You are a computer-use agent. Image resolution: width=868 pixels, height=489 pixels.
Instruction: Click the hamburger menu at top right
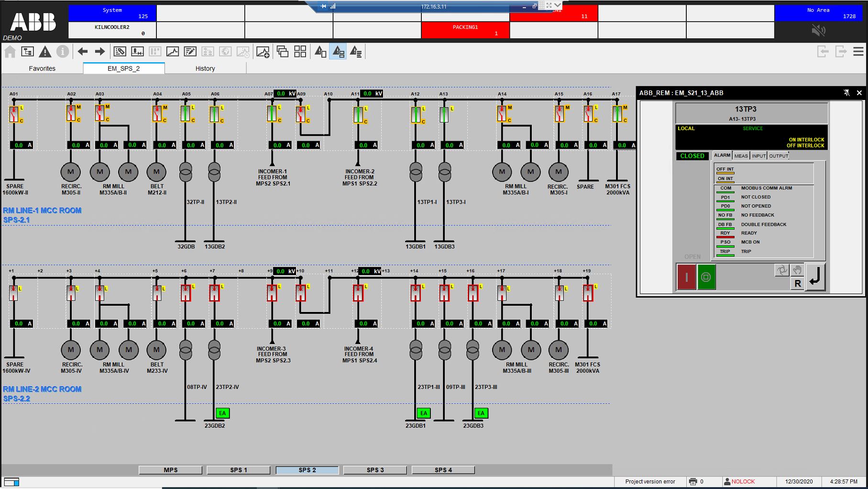(x=858, y=51)
